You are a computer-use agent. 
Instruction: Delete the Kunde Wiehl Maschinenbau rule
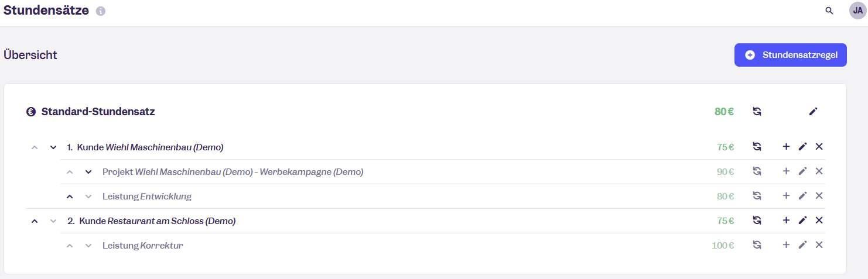[819, 146]
